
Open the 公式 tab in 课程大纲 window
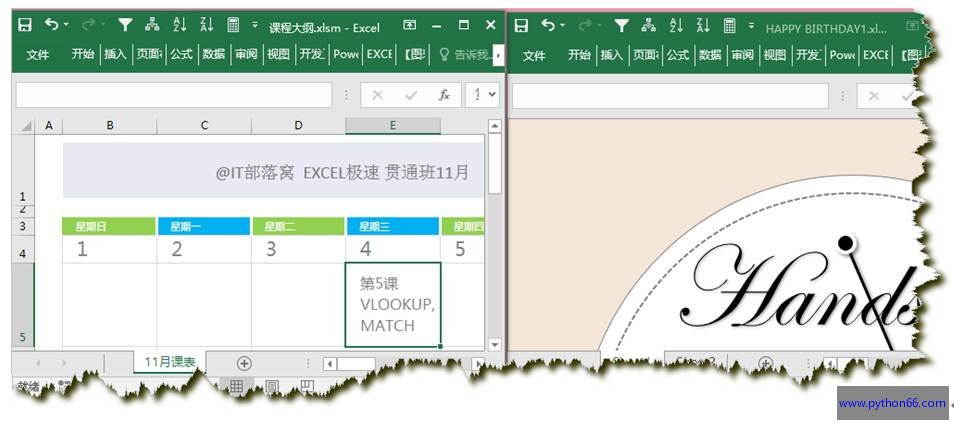181,54
